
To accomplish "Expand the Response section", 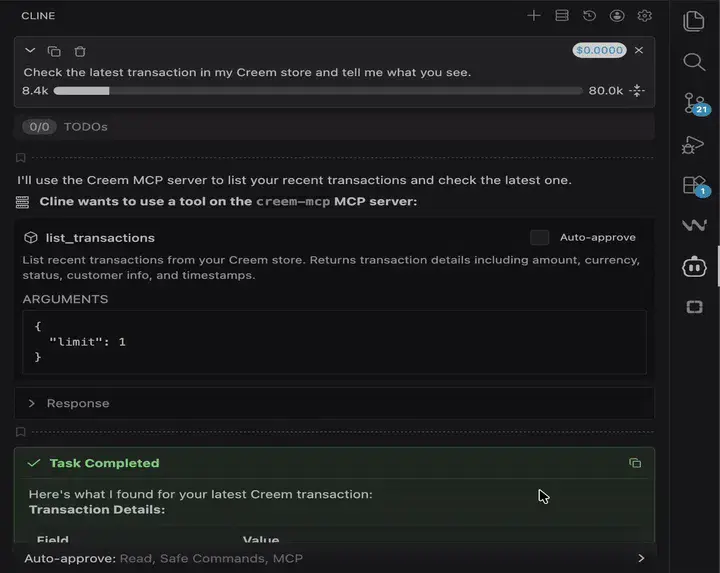I will pyautogui.click(x=334, y=403).
